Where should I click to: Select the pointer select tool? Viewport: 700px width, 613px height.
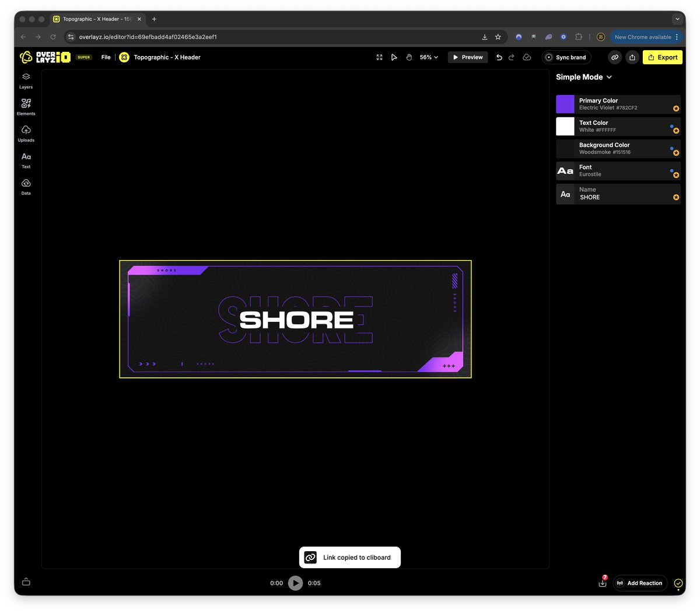click(x=394, y=57)
